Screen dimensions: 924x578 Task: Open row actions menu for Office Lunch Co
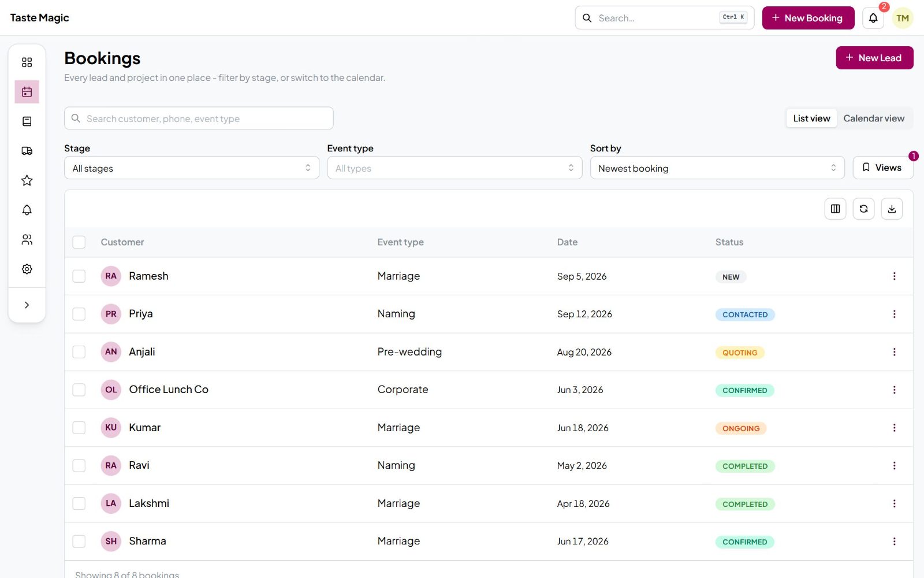[894, 390]
